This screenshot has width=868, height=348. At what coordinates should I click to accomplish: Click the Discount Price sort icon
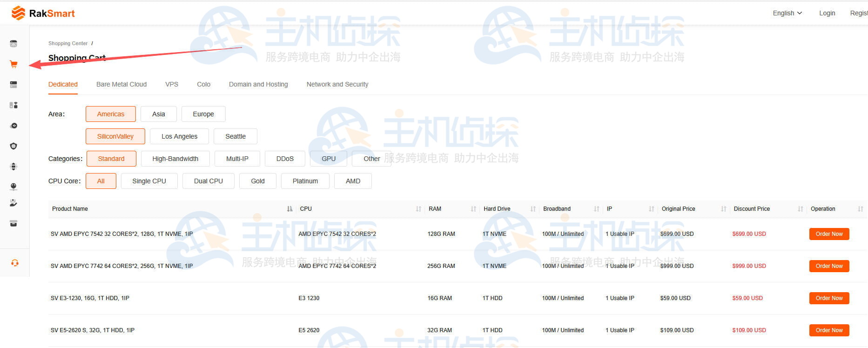pyautogui.click(x=800, y=209)
